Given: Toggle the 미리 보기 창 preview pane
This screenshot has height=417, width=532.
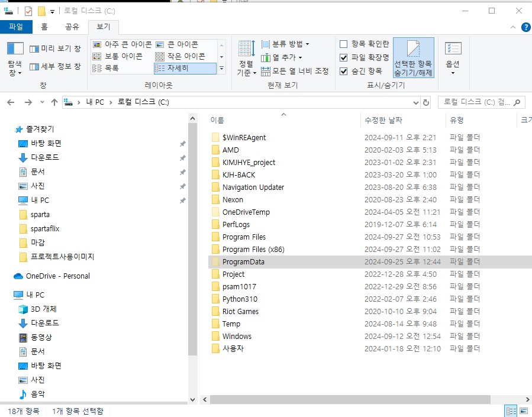Looking at the screenshot, I should click(x=55, y=49).
